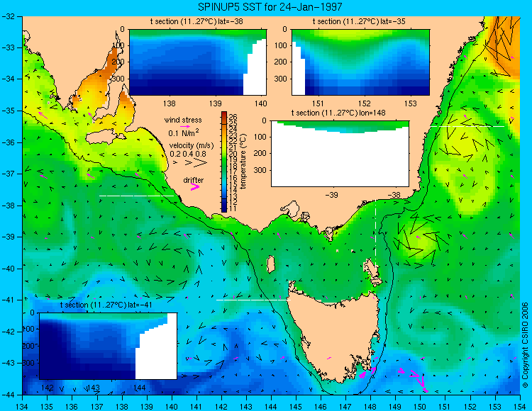Pick the dark blue 11 degree end of color bar
Viewport: 532px width, 411px height.
pos(224,209)
